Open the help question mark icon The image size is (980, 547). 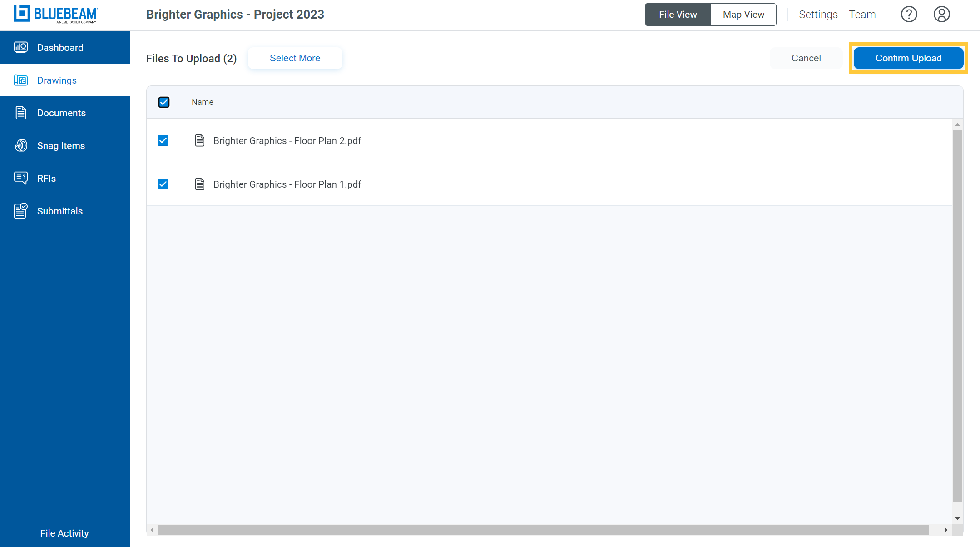click(x=909, y=15)
